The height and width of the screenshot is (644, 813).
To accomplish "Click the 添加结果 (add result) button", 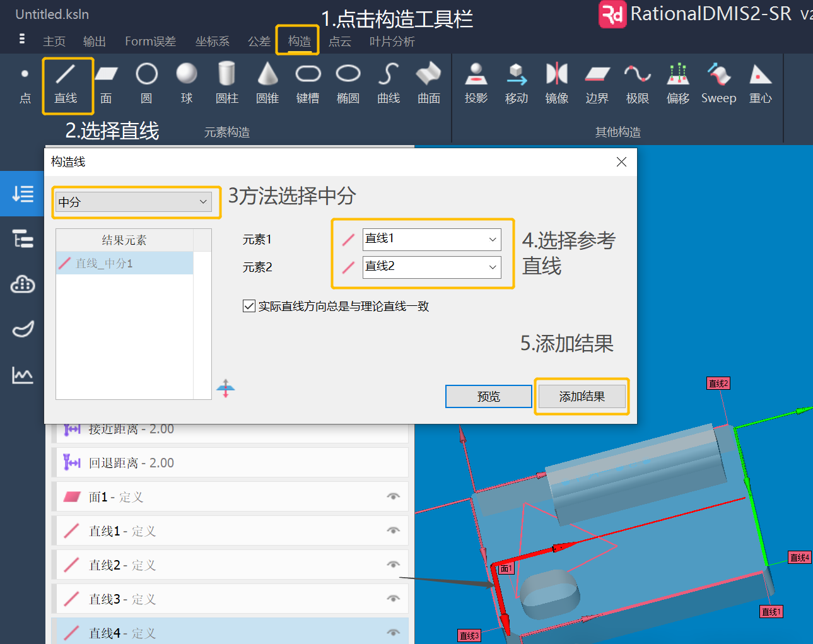I will click(581, 396).
